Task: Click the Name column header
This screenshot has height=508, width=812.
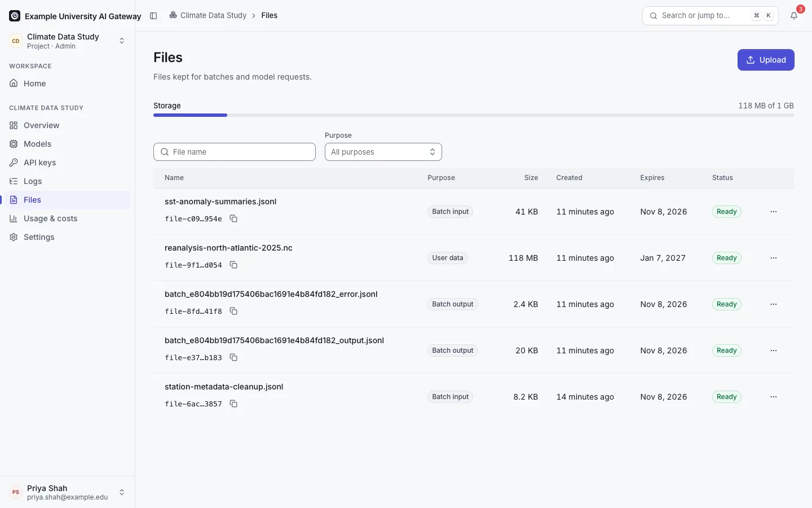Action: (x=174, y=178)
